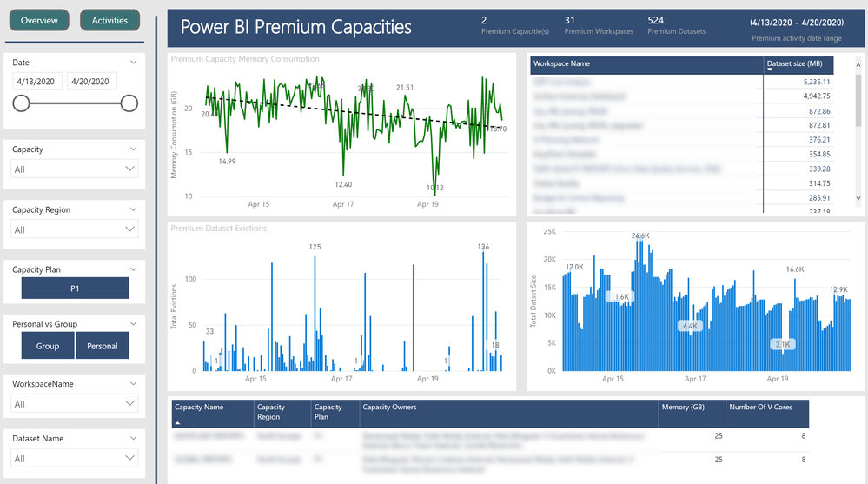Click the 2 Premium Capacitie(s) card
Viewport: 868px width, 484px height.
click(x=515, y=25)
